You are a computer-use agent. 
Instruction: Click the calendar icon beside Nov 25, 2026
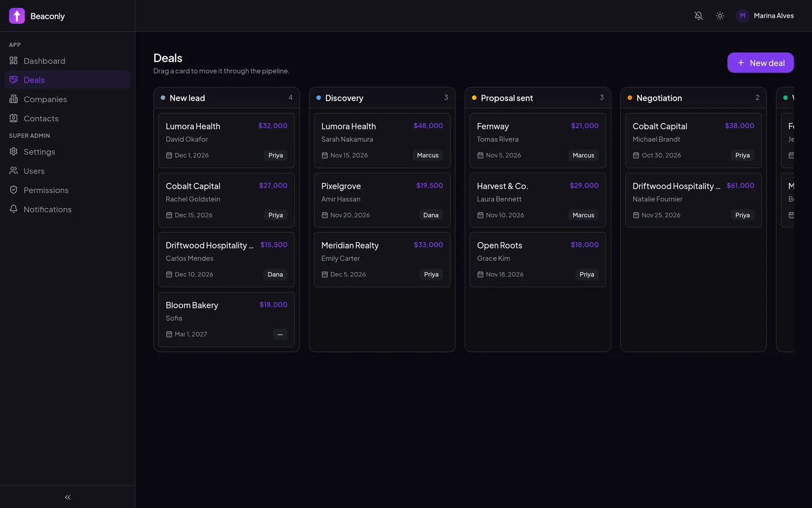(636, 215)
